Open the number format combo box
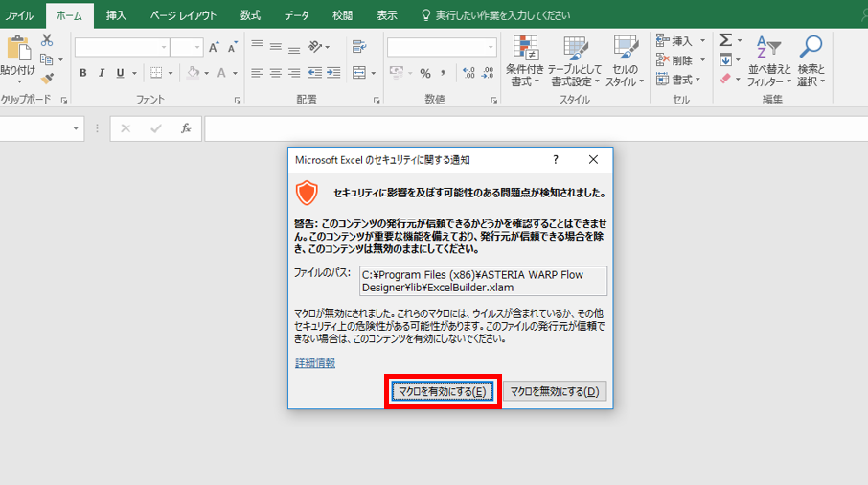The height and width of the screenshot is (485, 868). coord(442,48)
